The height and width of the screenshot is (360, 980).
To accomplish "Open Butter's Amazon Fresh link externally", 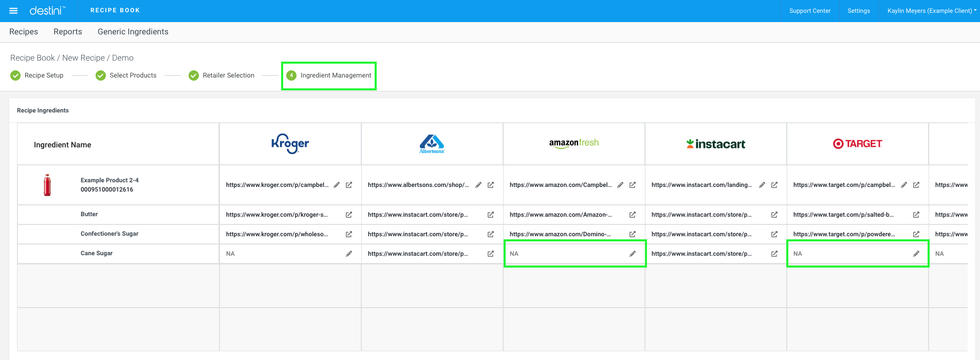I will tap(633, 215).
